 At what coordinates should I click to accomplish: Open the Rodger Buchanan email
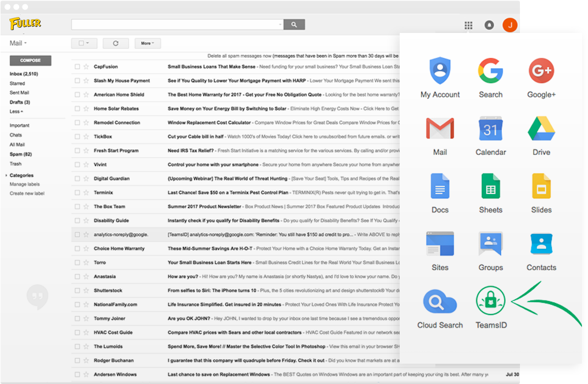(x=236, y=361)
